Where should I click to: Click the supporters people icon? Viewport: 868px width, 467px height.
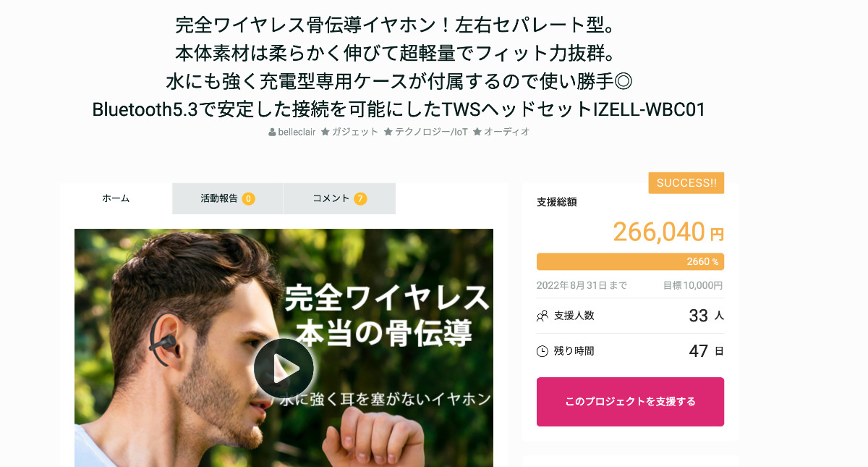542,316
